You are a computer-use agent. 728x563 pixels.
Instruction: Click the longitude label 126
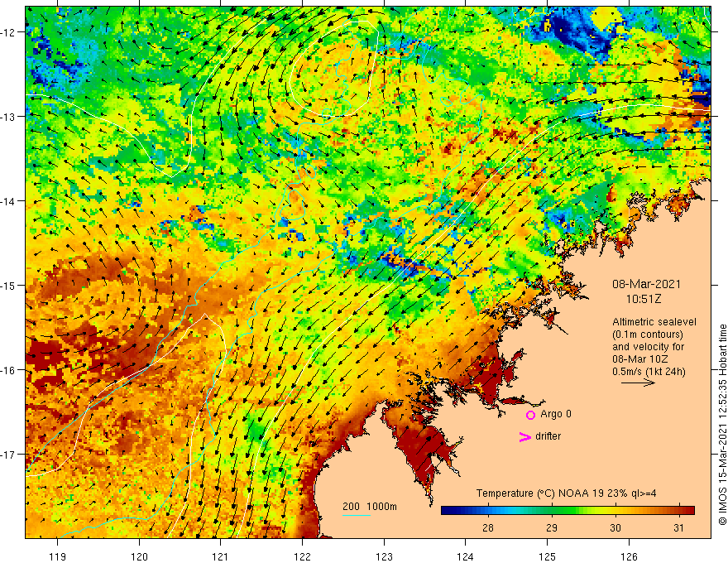pyautogui.click(x=629, y=556)
